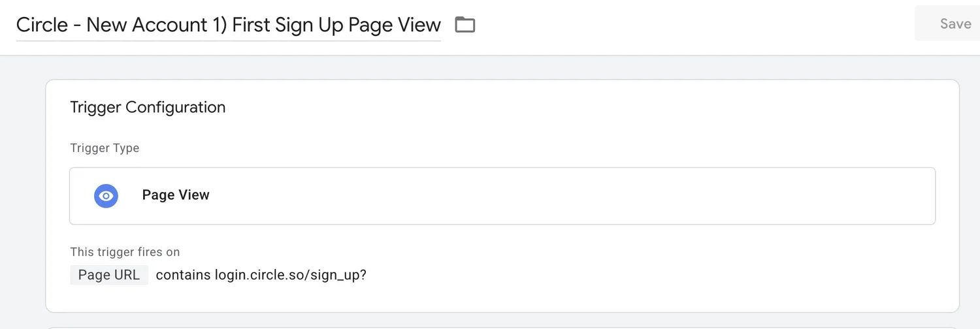Click the "contains" operator text

click(183, 275)
